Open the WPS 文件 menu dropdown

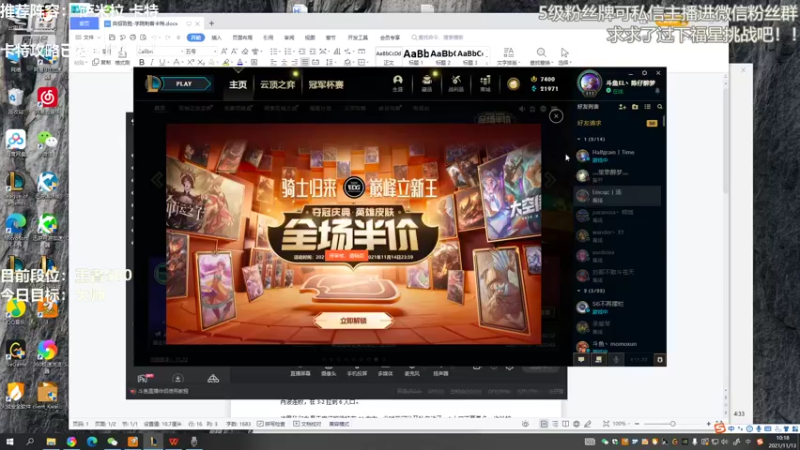(x=88, y=38)
